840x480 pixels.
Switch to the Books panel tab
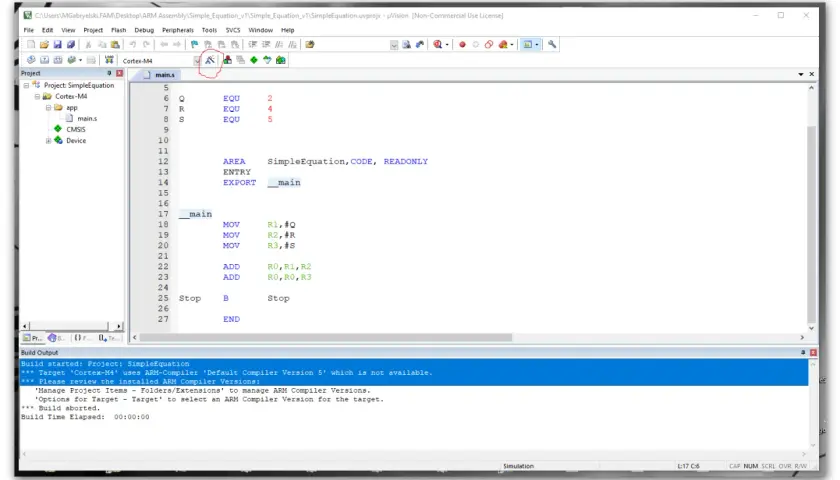click(57, 338)
